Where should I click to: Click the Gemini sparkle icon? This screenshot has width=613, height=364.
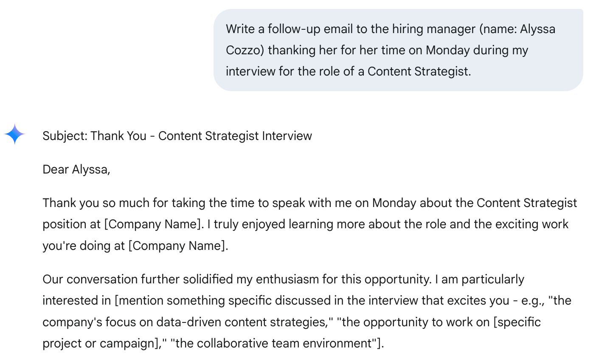click(15, 134)
